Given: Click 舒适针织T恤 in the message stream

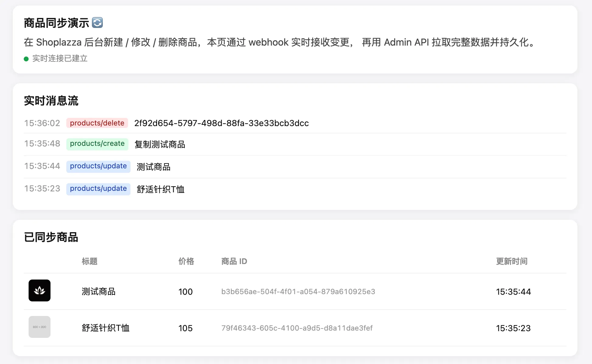Looking at the screenshot, I should 160,189.
